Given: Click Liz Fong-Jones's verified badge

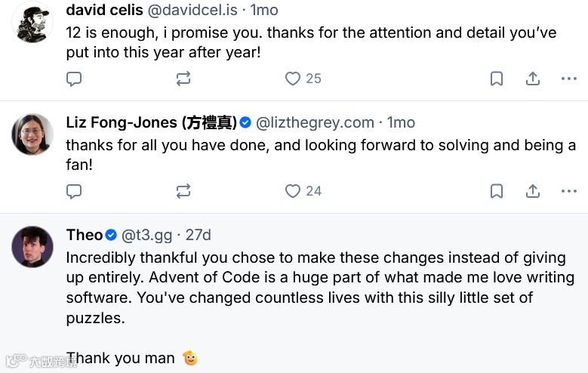Looking at the screenshot, I should click(245, 122).
